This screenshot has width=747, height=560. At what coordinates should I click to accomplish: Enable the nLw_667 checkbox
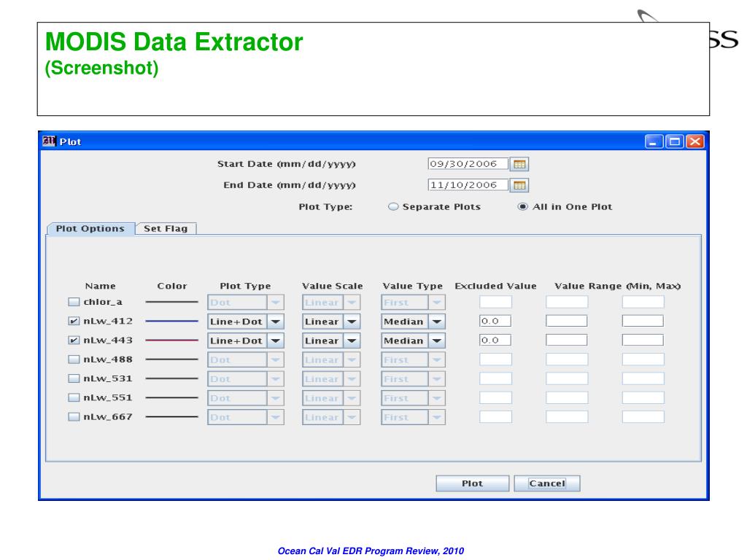74,416
